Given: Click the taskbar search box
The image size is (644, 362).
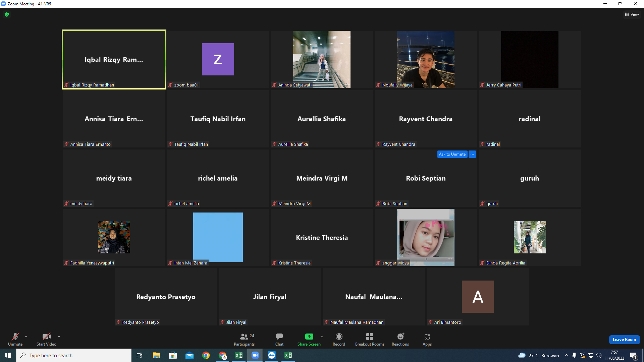Looking at the screenshot, I should click(74, 355).
